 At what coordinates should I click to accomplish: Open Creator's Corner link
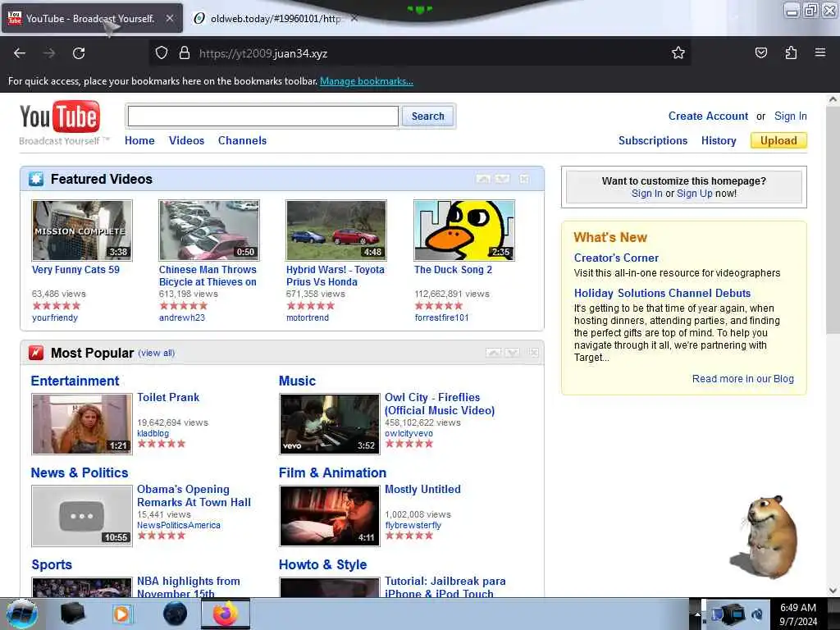point(616,258)
